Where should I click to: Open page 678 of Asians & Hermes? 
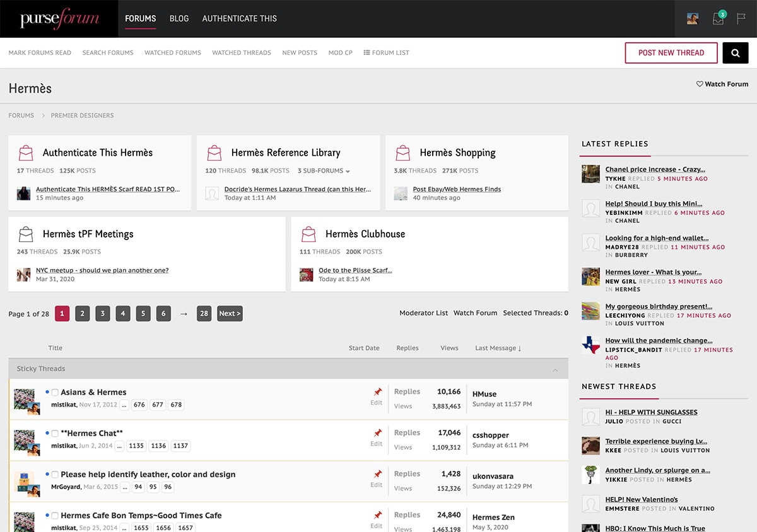(x=176, y=405)
